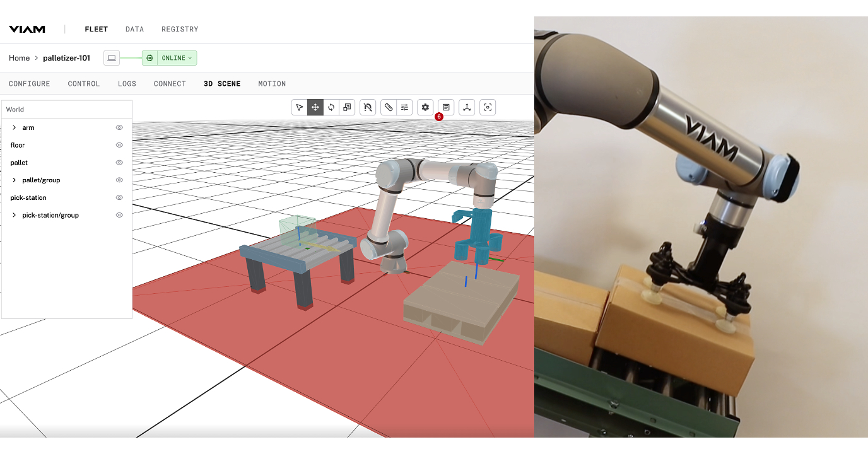Activate the move/translate tool
This screenshot has width=868, height=454.
click(315, 107)
